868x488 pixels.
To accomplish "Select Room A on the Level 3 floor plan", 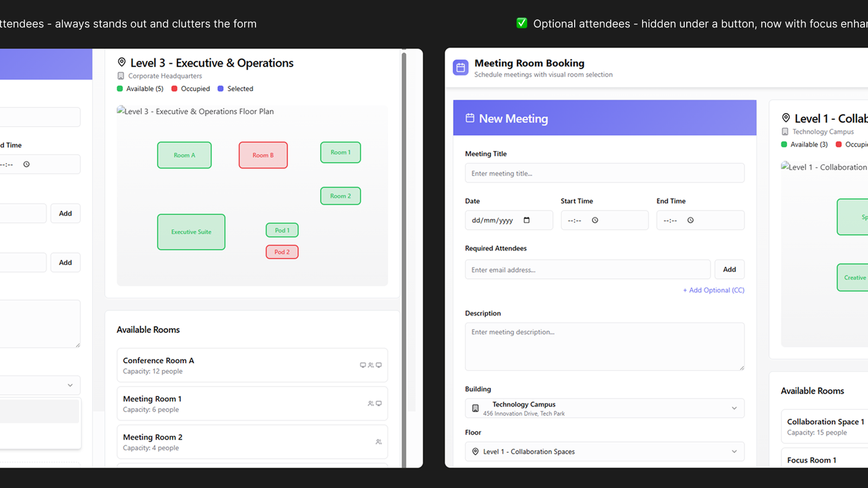I will click(184, 155).
